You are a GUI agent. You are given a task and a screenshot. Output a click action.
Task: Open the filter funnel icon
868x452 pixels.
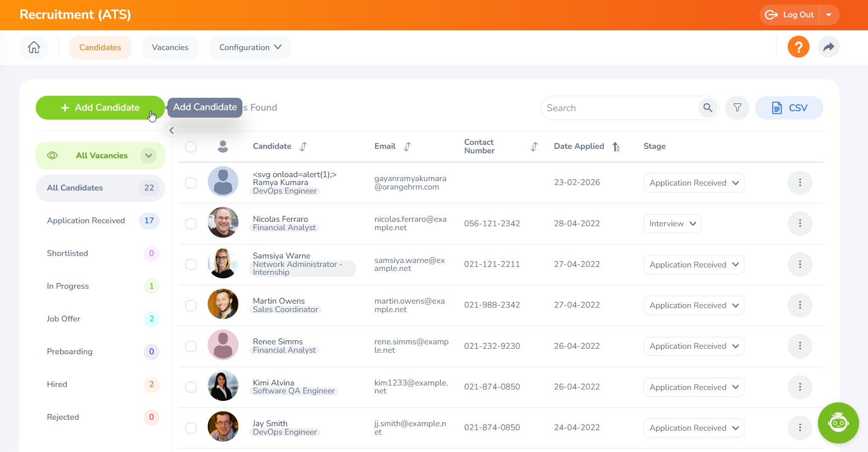[737, 108]
